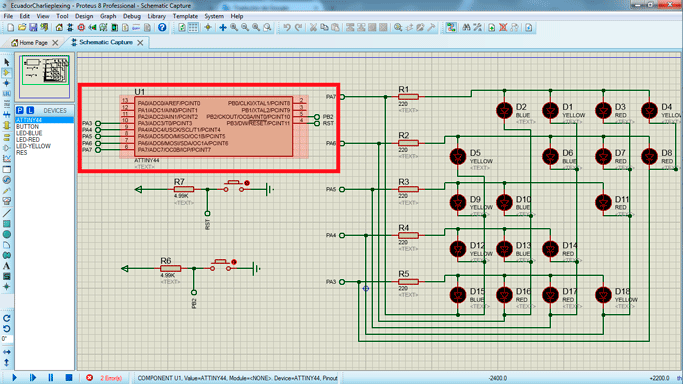
Task: Click the 'L' library manage button
Action: coord(30,110)
